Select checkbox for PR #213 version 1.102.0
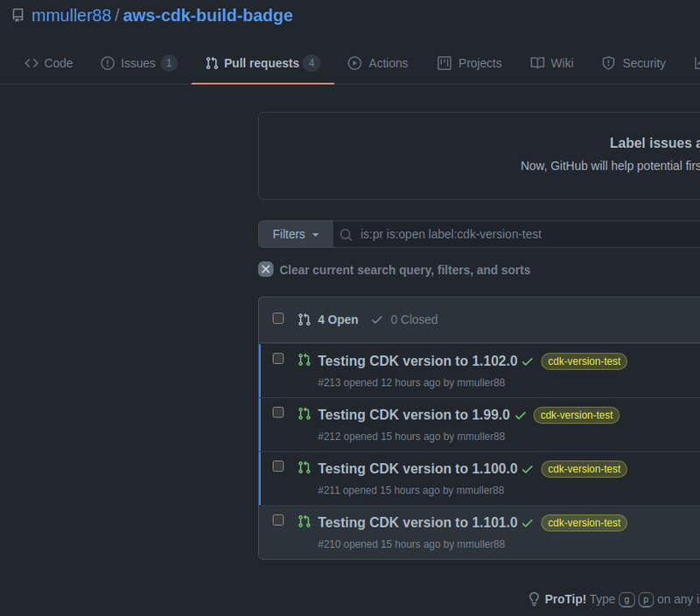The width and height of the screenshot is (700, 616). pyautogui.click(x=278, y=359)
